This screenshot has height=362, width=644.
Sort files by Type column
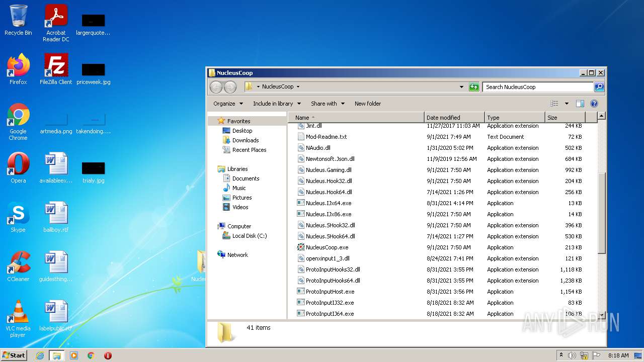point(515,118)
